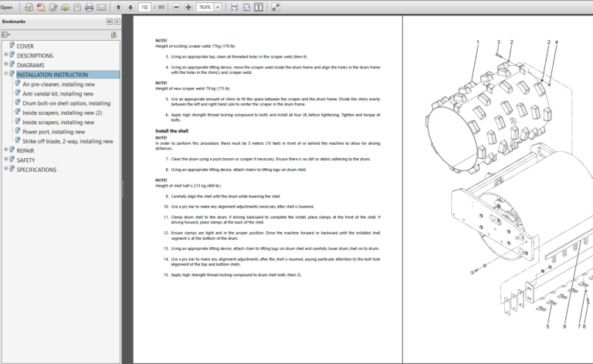Click the page icon beside Power port bookmark
This screenshot has width=593, height=364.
tap(18, 130)
